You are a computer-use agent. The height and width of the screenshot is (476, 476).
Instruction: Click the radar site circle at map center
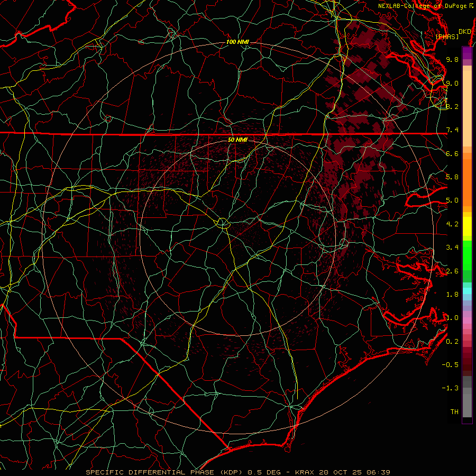coord(223,223)
